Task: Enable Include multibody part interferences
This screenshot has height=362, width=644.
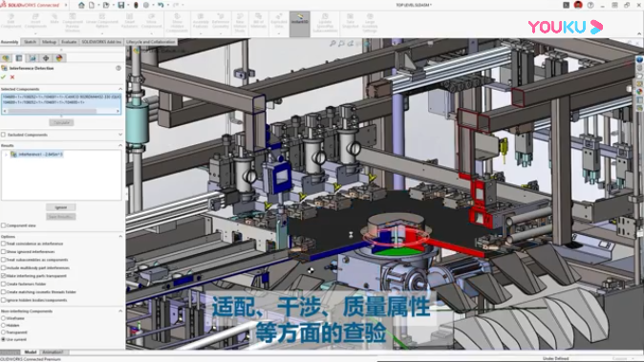Action: click(x=3, y=268)
